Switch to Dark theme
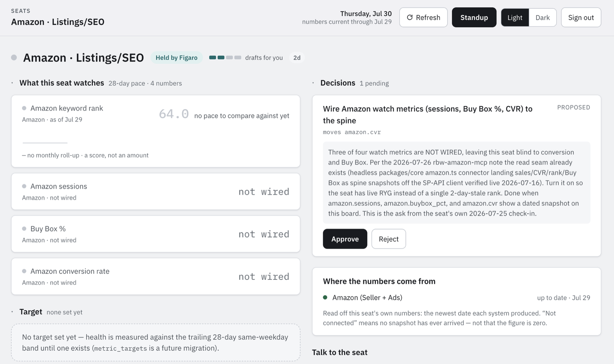This screenshot has width=614, height=364. pyautogui.click(x=542, y=17)
